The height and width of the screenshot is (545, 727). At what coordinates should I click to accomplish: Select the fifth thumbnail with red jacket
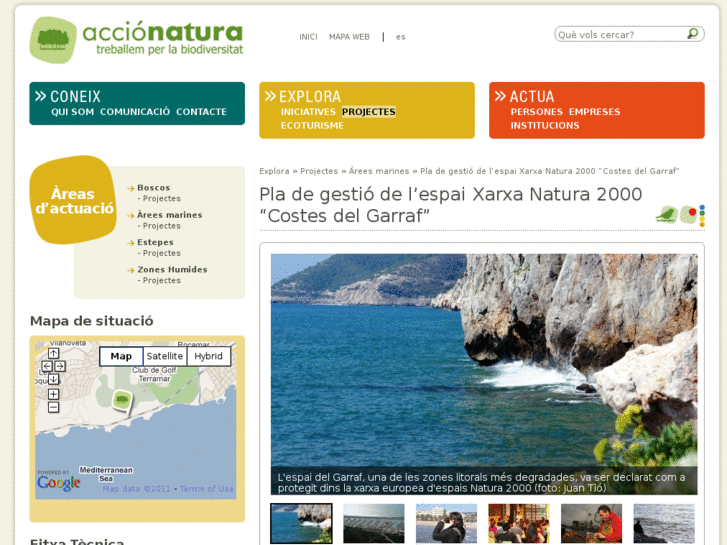click(x=592, y=523)
